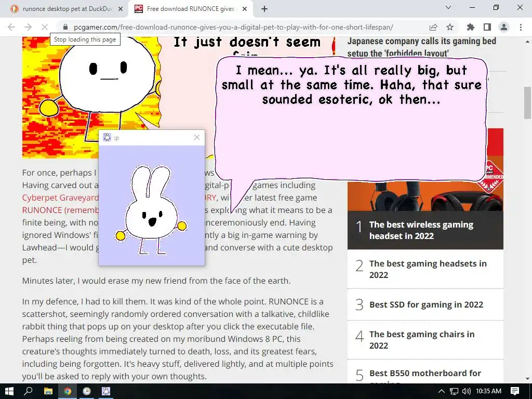Click the white rabbit desktop pet
This screenshot has height=399, width=532.
pyautogui.click(x=151, y=210)
